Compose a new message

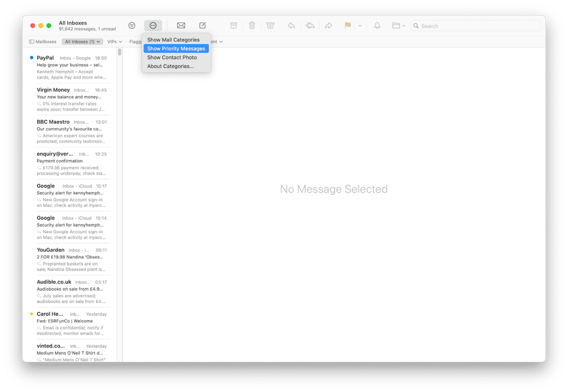point(203,26)
